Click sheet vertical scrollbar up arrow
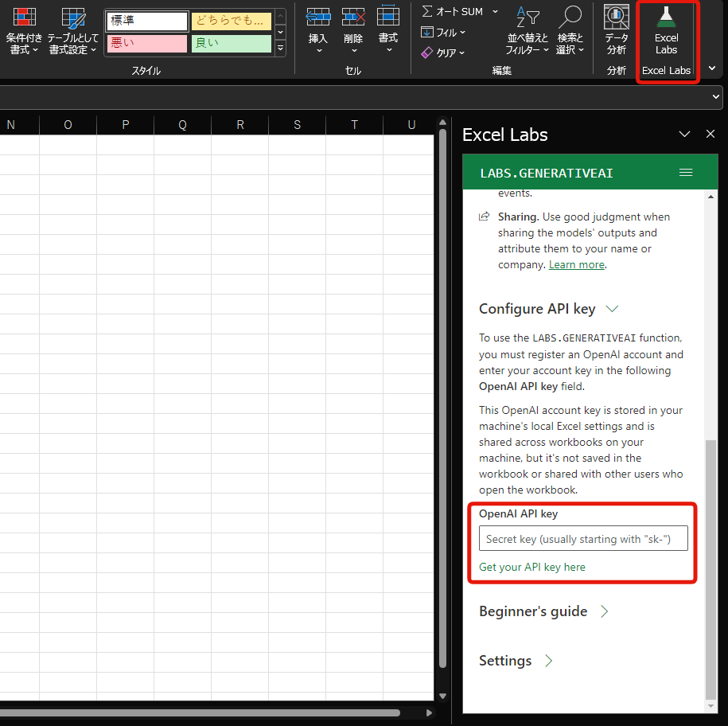Screen dimensions: 728x726 click(442, 123)
